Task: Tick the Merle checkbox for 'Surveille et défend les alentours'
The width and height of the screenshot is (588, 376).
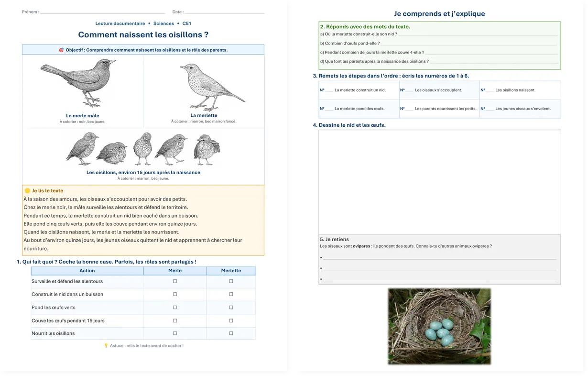Action: coord(175,281)
